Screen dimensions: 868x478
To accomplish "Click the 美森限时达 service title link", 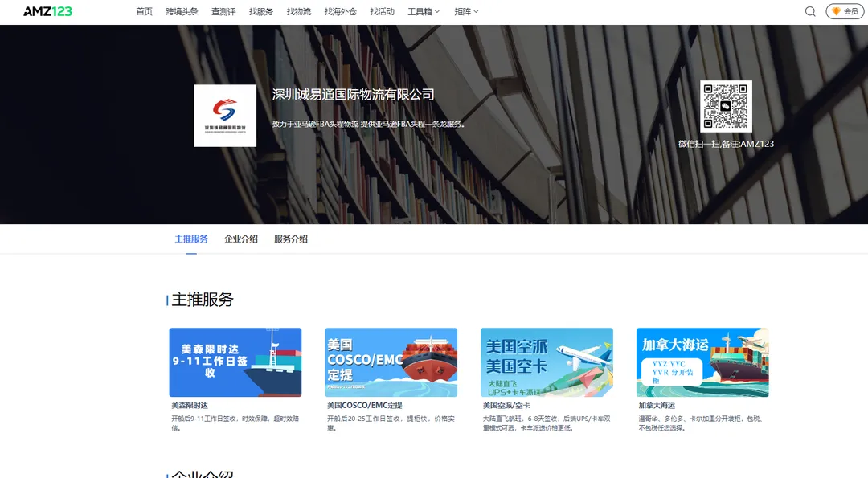I will pos(190,406).
